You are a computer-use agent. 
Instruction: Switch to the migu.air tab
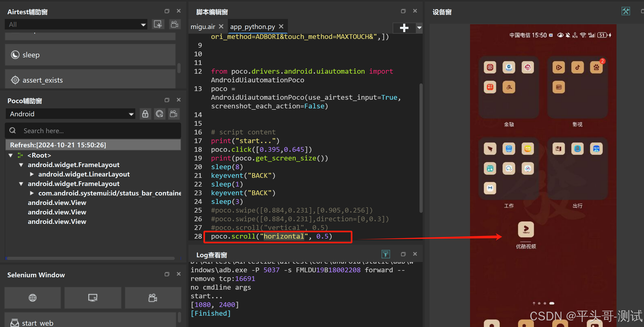[203, 27]
